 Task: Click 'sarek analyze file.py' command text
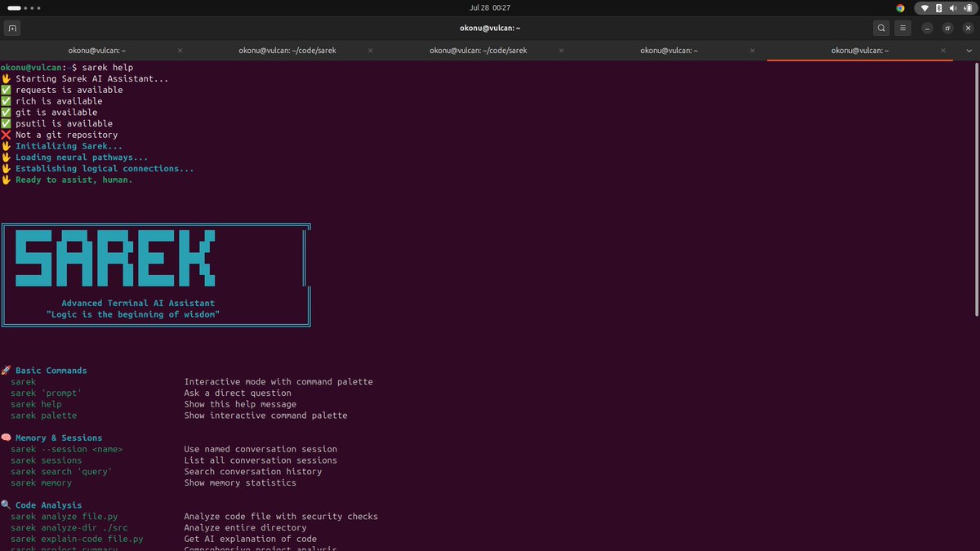[65, 517]
